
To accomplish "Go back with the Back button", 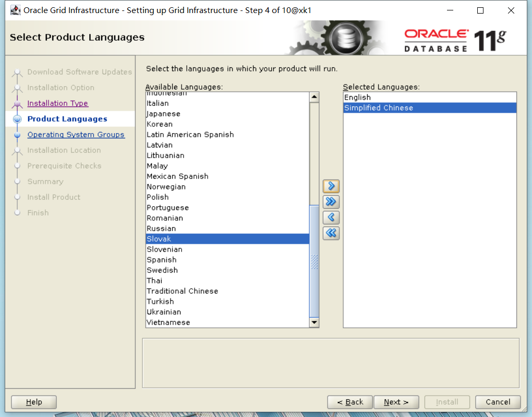I will 350,402.
